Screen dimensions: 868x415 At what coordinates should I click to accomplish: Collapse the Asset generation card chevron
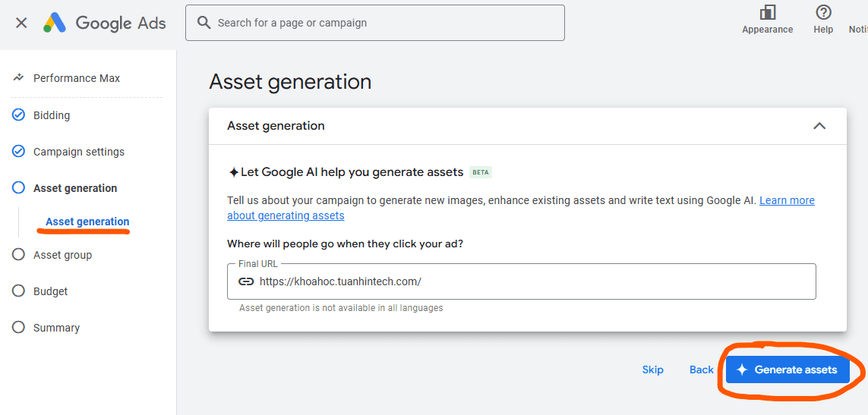click(x=819, y=126)
